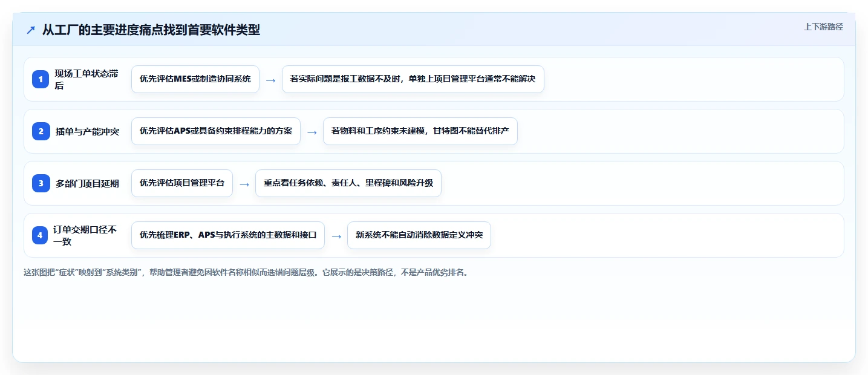Click the arrow before 新系统不能自动消除数据定义冲突
Image resolution: width=868 pixels, height=375 pixels.
(336, 236)
